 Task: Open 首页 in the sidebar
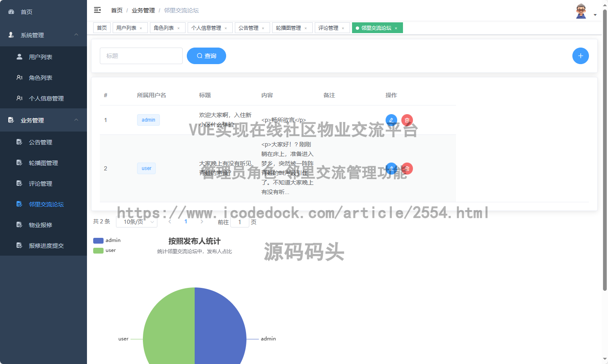(x=43, y=12)
